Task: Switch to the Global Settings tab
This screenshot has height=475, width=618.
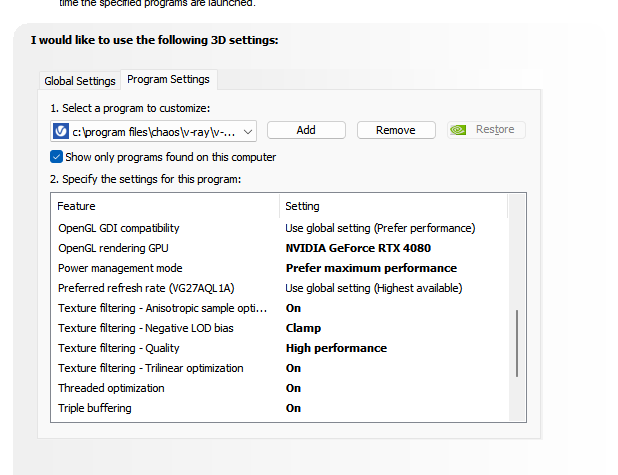Action: pyautogui.click(x=80, y=81)
